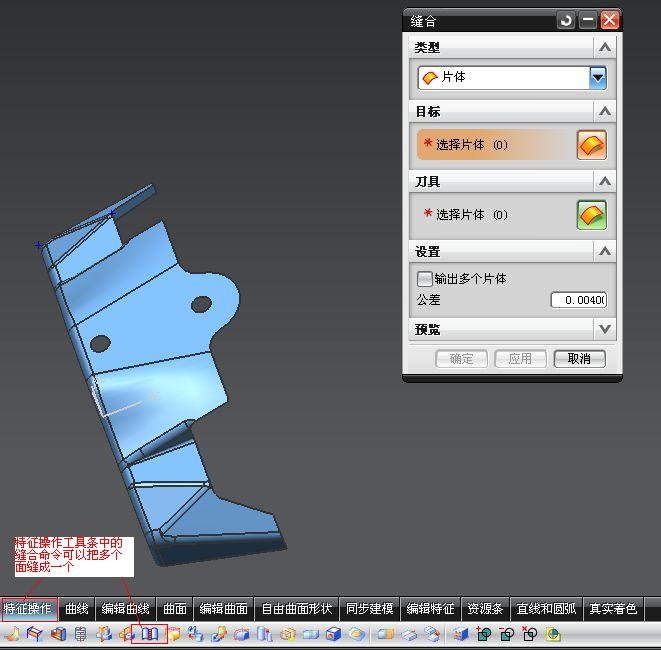
Task: Click the red-outlined blue box icon
Action: point(242,634)
